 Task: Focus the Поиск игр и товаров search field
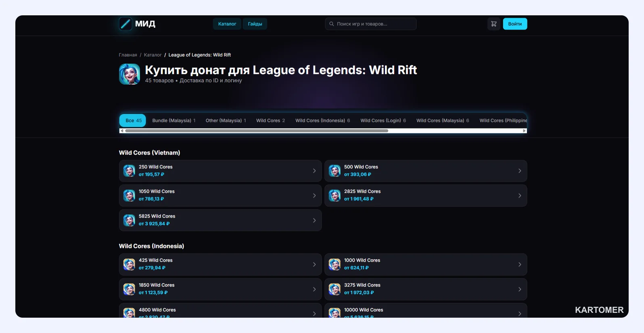[x=371, y=24]
